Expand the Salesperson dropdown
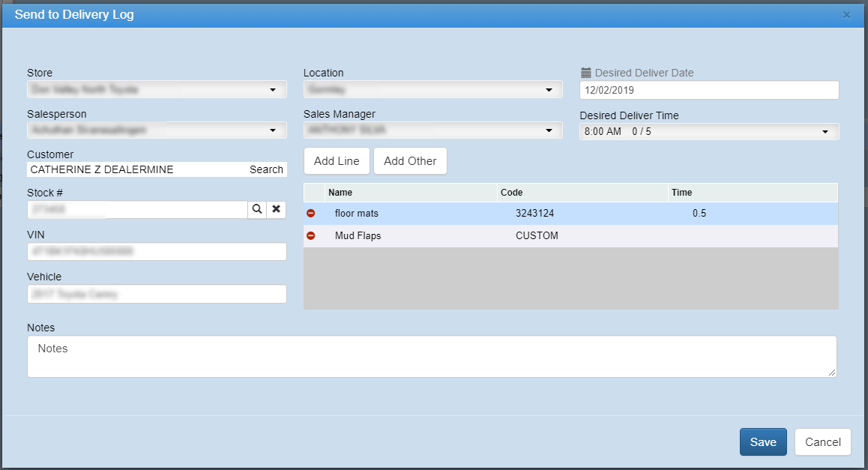Viewport: 868px width, 470px height. click(x=157, y=130)
